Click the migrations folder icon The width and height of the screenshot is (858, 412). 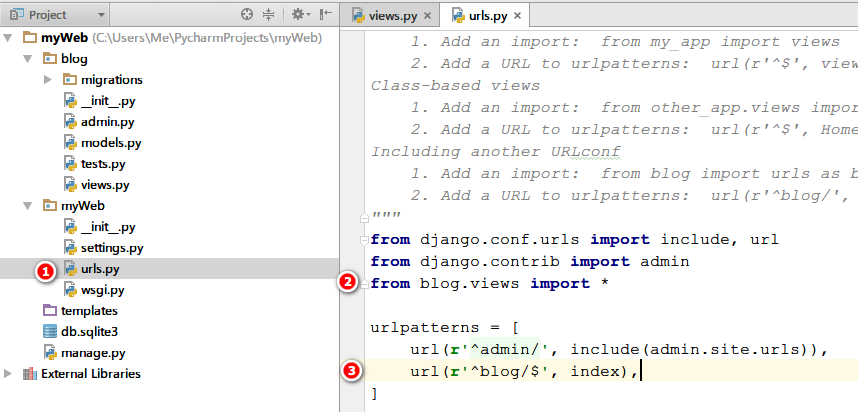[70, 80]
